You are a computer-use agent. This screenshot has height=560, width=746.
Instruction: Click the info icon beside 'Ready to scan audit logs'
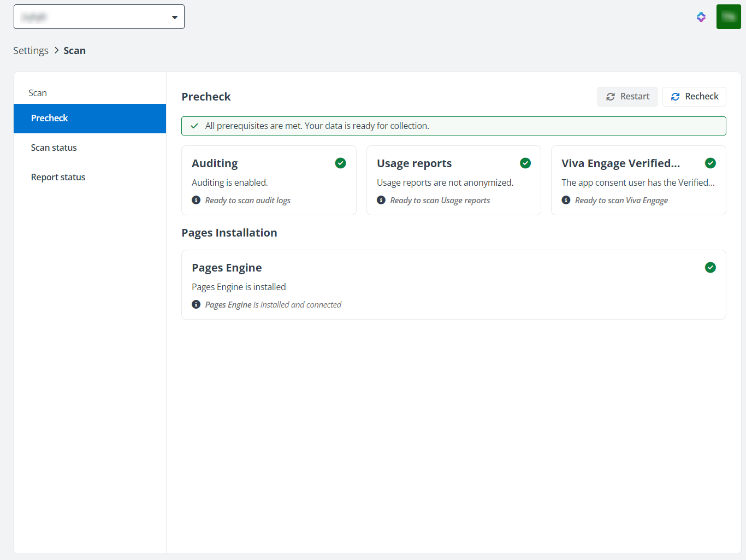[x=196, y=200]
